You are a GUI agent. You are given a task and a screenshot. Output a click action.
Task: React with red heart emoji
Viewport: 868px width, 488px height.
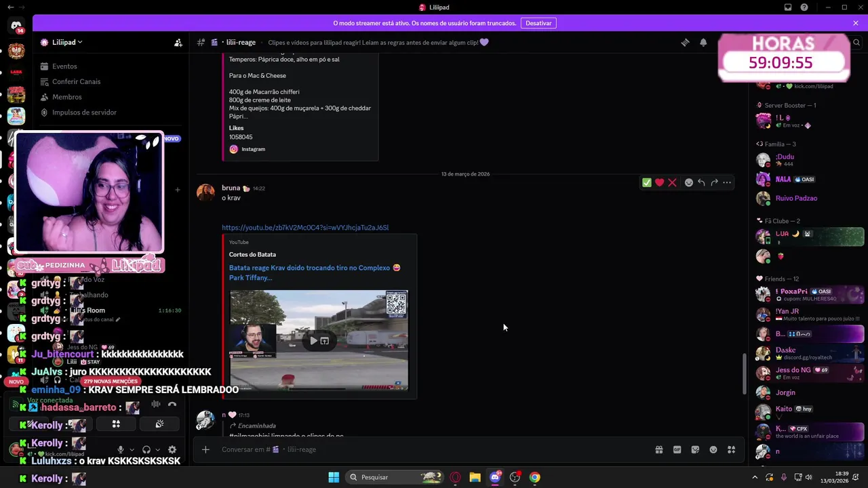pos(659,182)
